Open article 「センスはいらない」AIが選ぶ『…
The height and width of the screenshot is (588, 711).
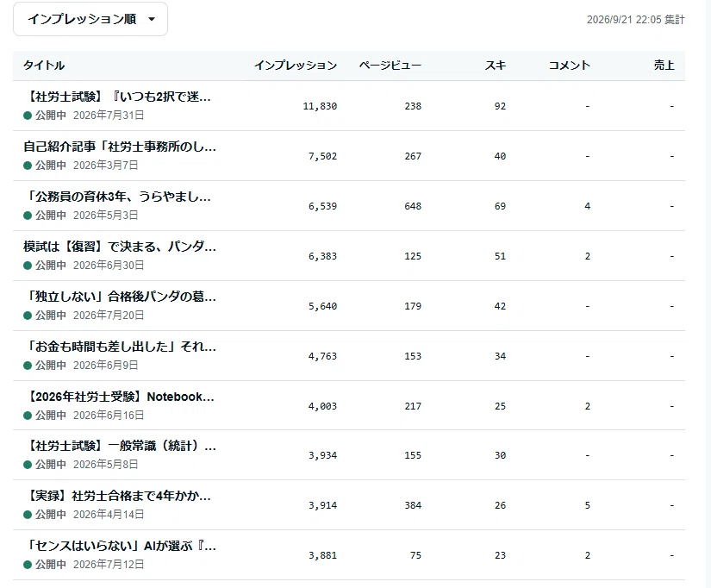120,546
